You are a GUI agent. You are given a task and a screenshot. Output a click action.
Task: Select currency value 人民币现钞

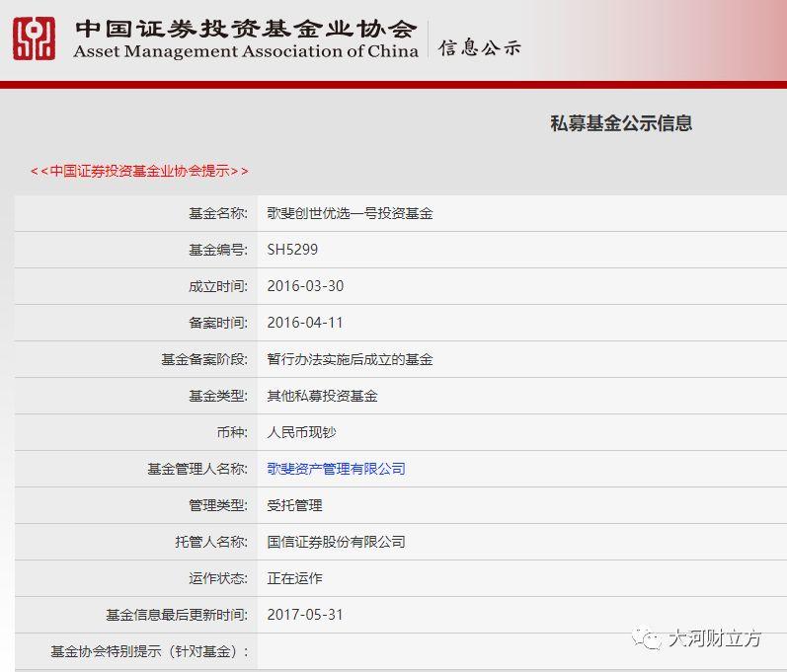301,432
